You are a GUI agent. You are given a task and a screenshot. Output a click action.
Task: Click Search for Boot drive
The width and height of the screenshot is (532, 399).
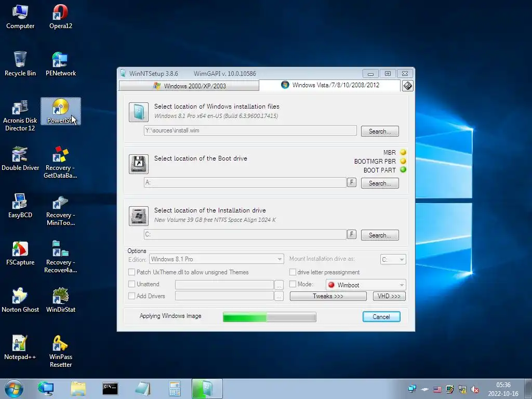(x=380, y=183)
